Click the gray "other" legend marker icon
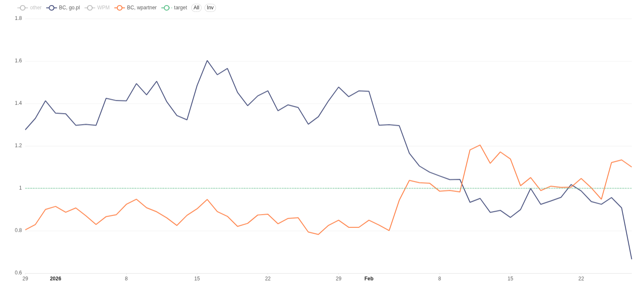 (22, 8)
